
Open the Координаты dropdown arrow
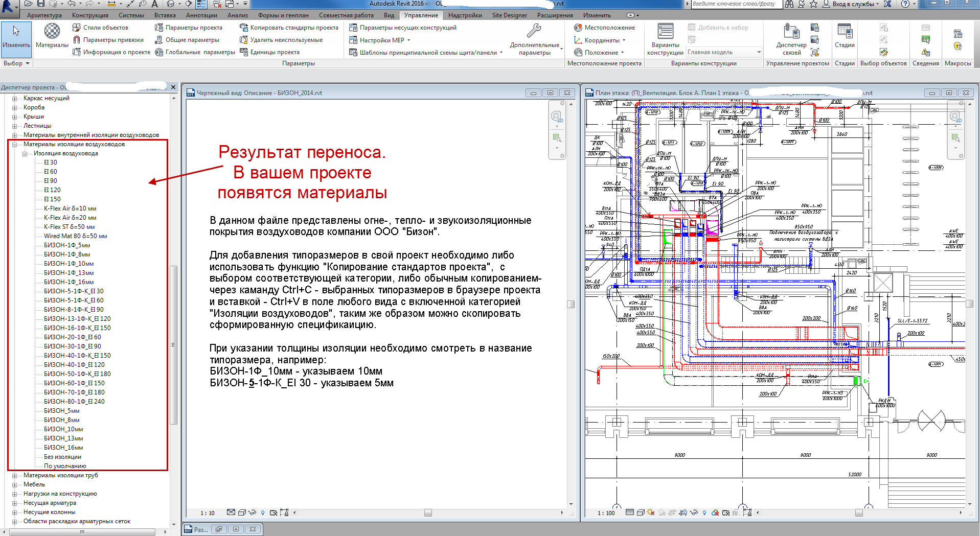click(x=625, y=40)
